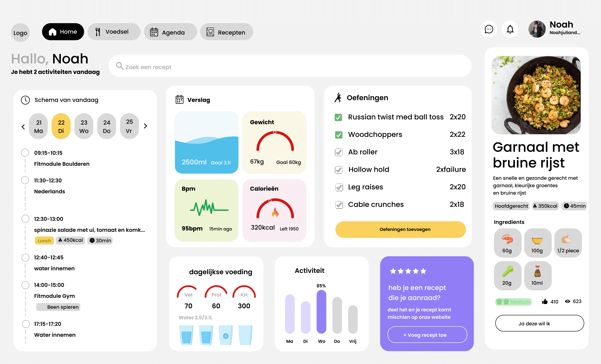Click the thumbs up like icon

click(545, 302)
